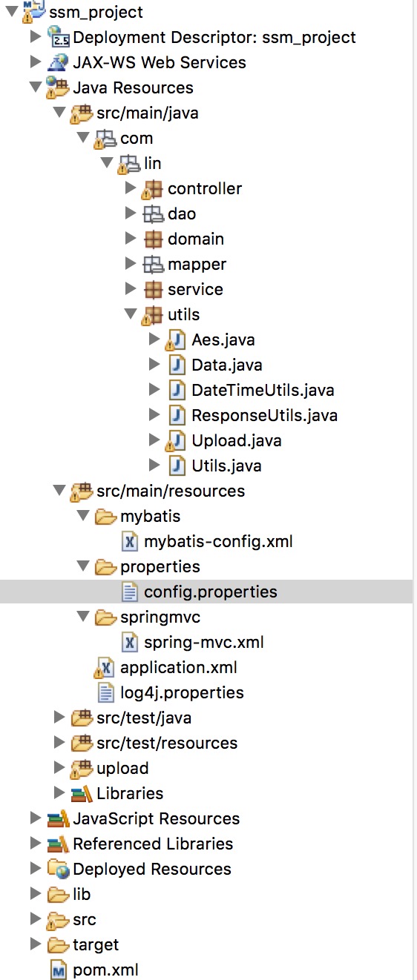The height and width of the screenshot is (980, 417).
Task: Collapse the springmvc folder
Action: (x=84, y=617)
